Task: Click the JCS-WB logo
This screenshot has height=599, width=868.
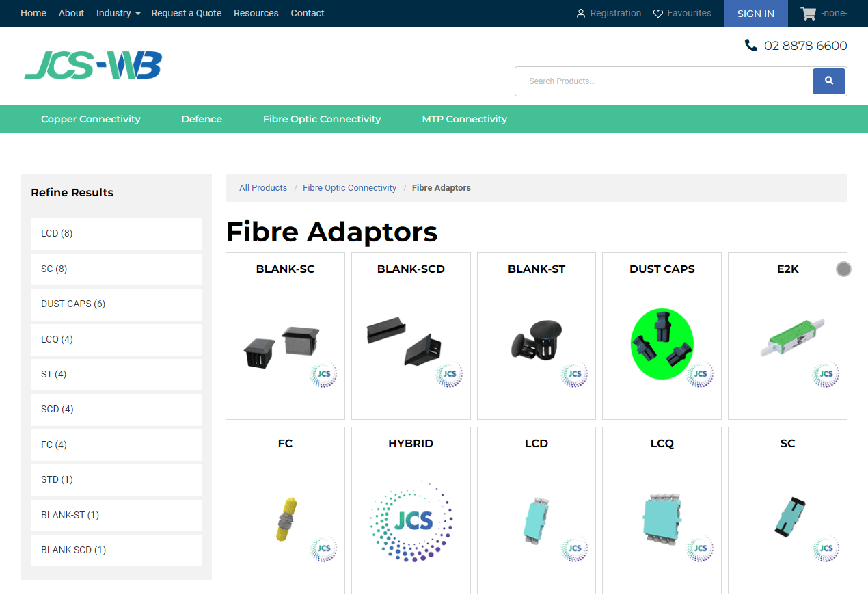Action: pyautogui.click(x=93, y=66)
